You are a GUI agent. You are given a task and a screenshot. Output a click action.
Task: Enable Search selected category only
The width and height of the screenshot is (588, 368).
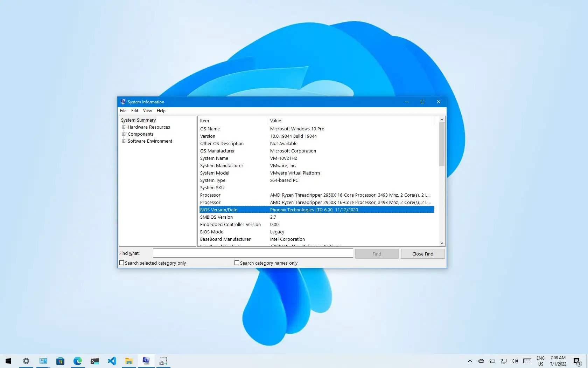121,263
